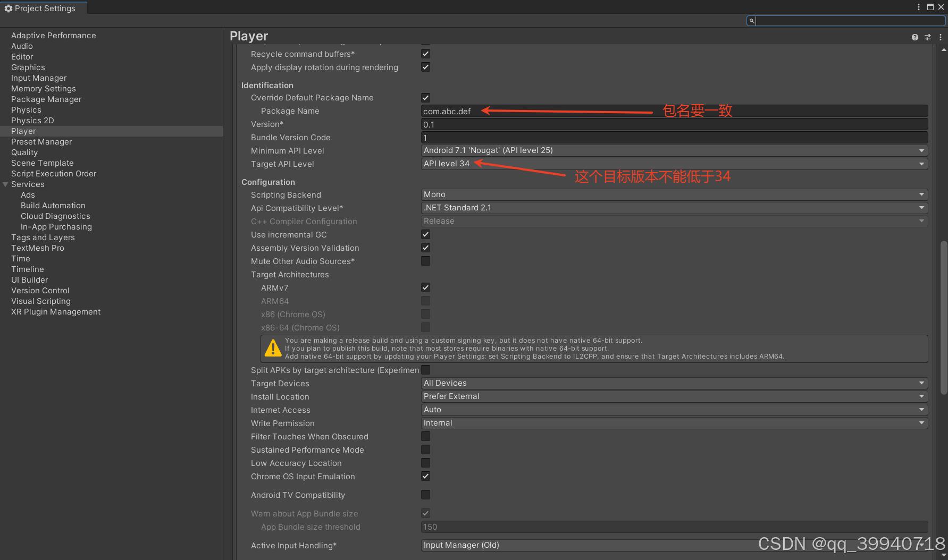The height and width of the screenshot is (560, 948).
Task: Open the Player preset selector icon
Action: [x=928, y=37]
